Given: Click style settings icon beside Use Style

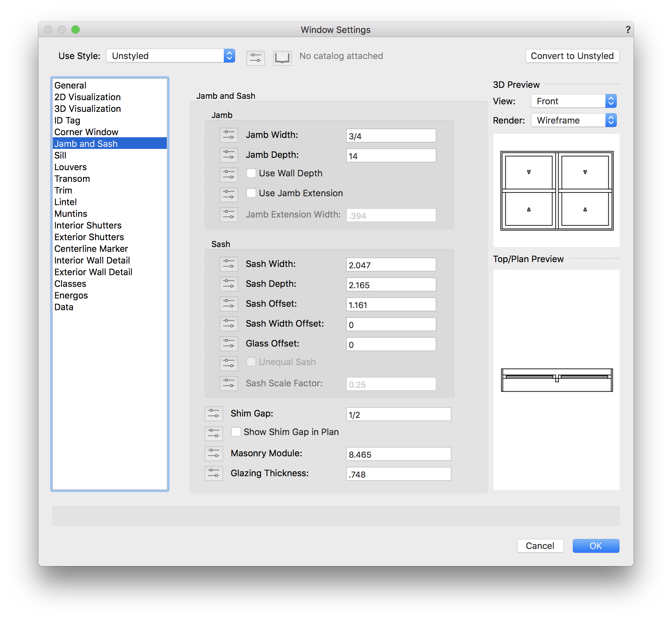Looking at the screenshot, I should pos(255,57).
